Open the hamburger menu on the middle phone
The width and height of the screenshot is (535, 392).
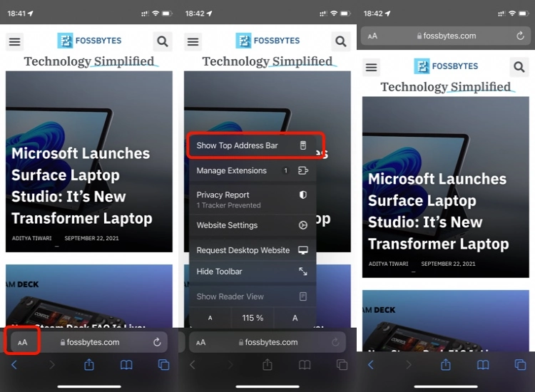[x=193, y=41]
